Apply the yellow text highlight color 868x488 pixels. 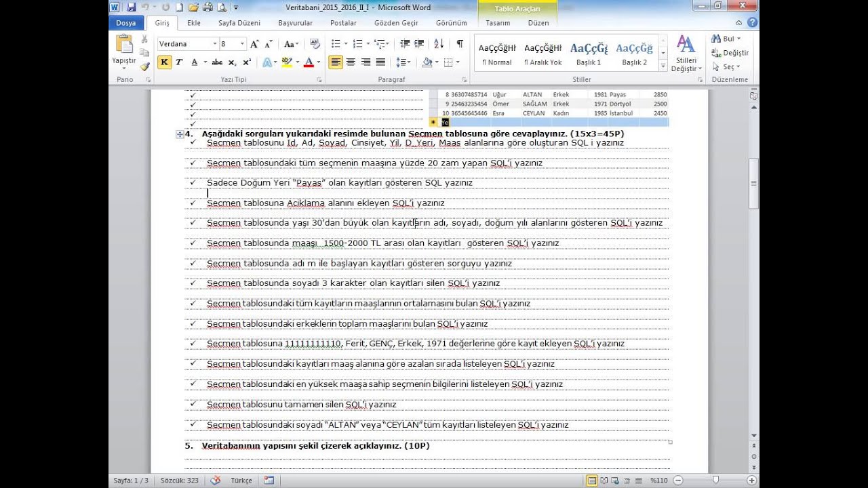click(x=286, y=62)
